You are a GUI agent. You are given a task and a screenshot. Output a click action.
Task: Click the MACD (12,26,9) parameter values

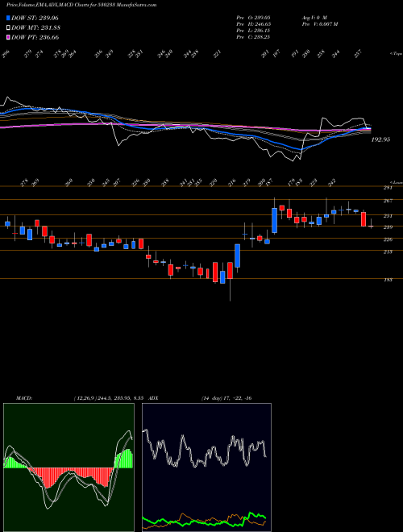pos(110,398)
